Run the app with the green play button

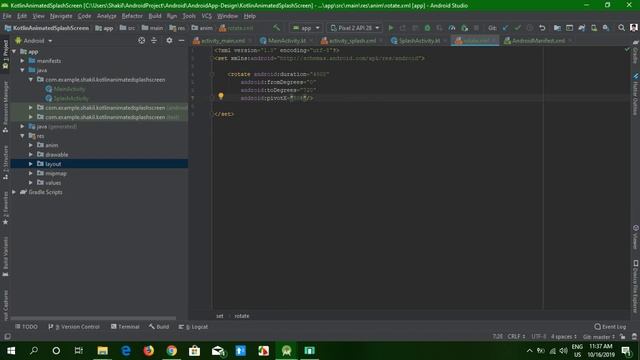pos(391,28)
